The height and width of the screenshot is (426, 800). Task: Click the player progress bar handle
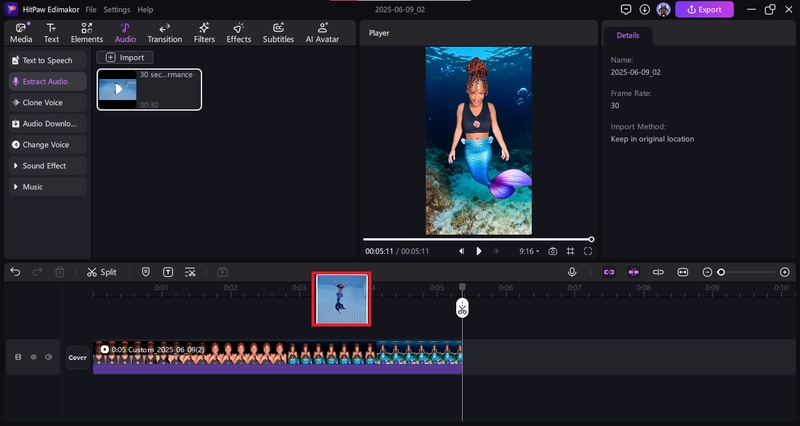click(x=591, y=239)
